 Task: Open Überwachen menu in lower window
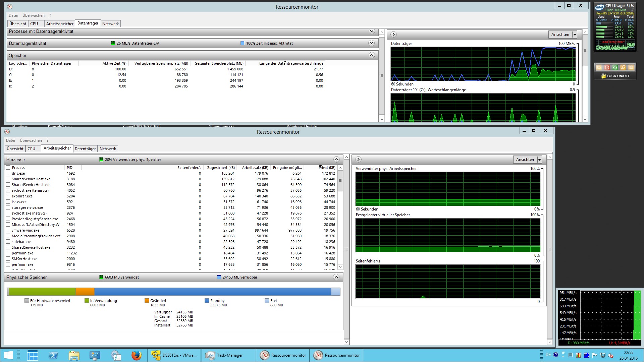pos(31,140)
